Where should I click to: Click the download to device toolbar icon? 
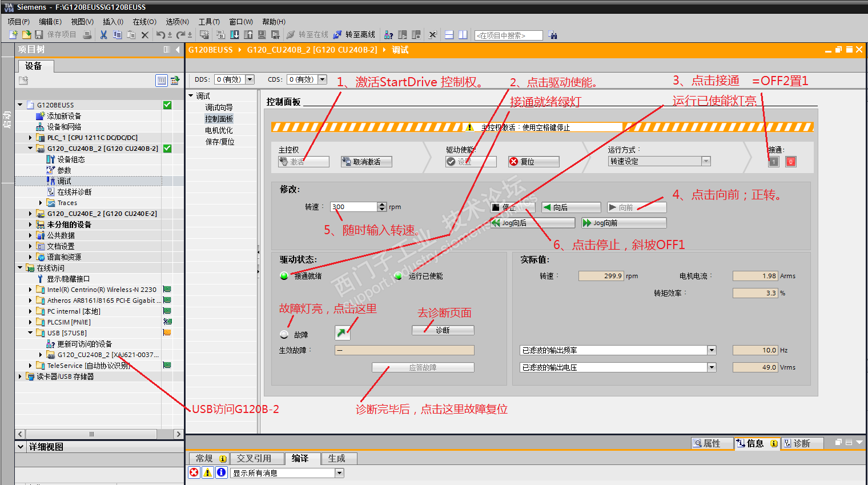pyautogui.click(x=235, y=35)
